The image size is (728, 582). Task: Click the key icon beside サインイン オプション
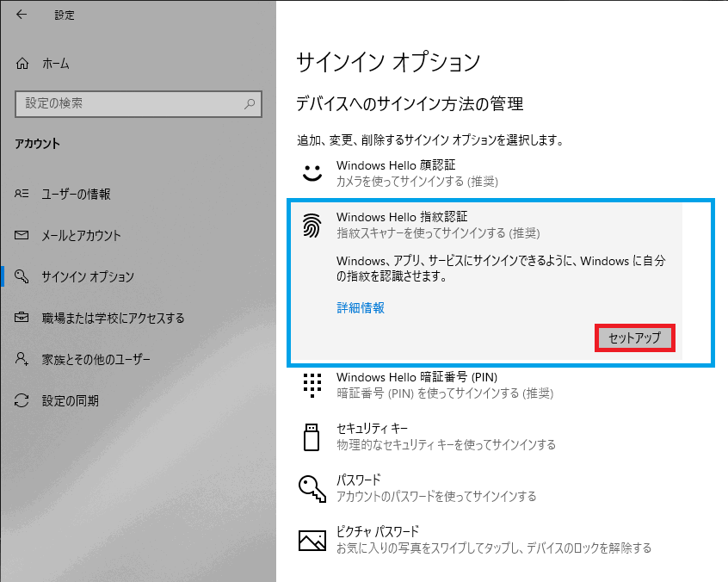coord(22,276)
